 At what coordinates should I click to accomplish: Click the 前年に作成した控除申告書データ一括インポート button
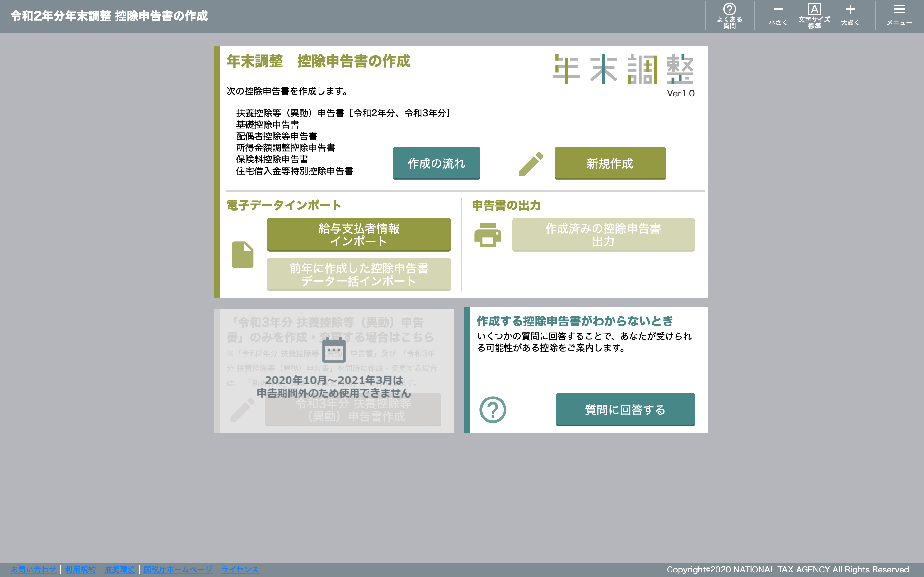coord(358,274)
